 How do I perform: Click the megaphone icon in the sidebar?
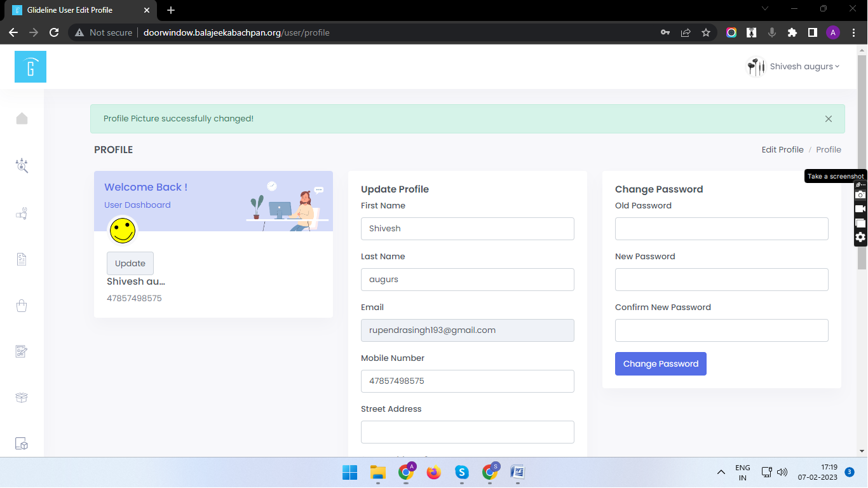coord(22,214)
